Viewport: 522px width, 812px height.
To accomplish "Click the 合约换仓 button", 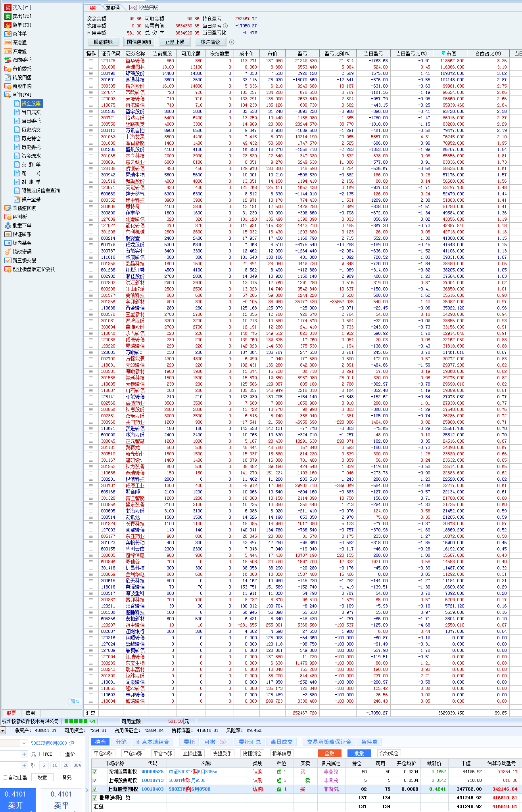I will click(389, 753).
